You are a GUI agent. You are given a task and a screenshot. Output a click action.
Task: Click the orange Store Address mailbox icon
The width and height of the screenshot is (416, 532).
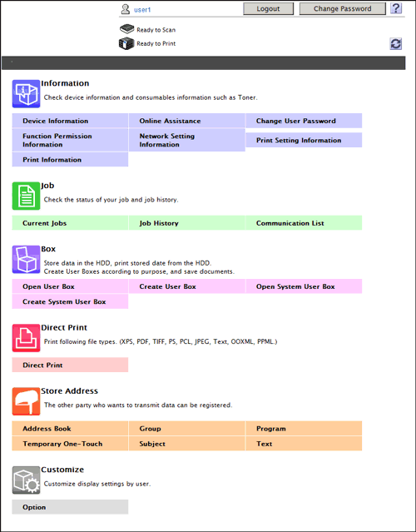(x=26, y=401)
